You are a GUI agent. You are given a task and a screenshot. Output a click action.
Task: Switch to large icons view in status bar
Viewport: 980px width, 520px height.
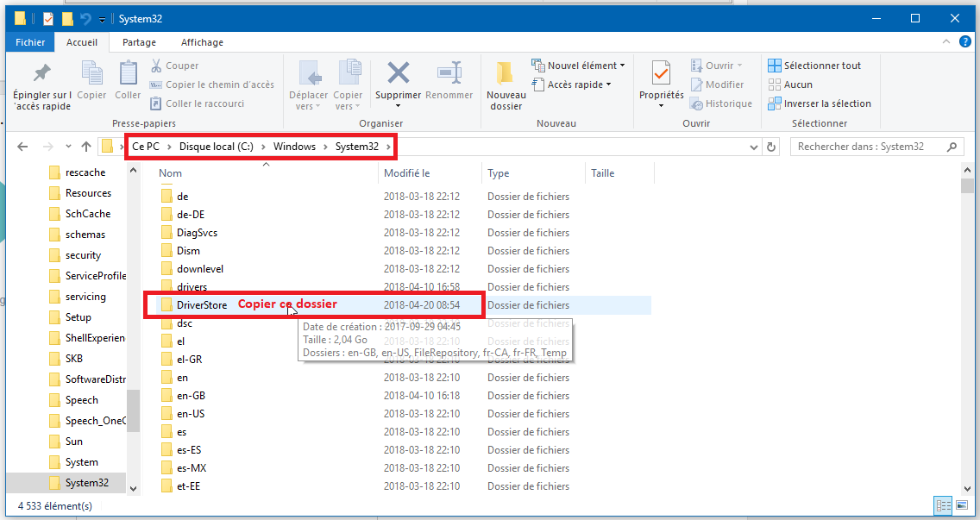962,505
